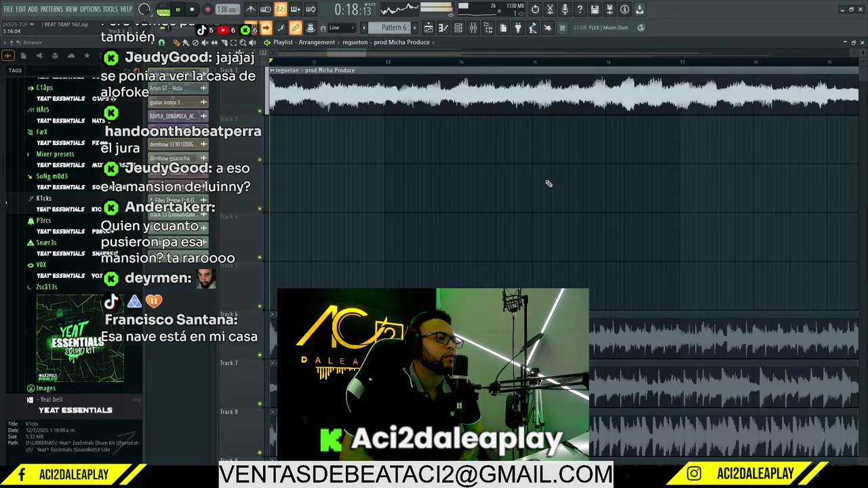Select the K1cks folder in the browser

click(x=43, y=199)
